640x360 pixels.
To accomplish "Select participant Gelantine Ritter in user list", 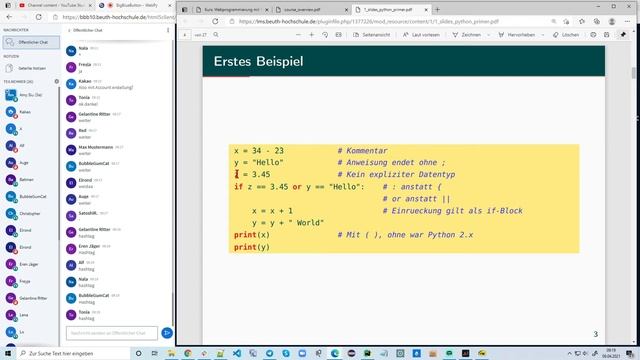I will click(x=31, y=298).
